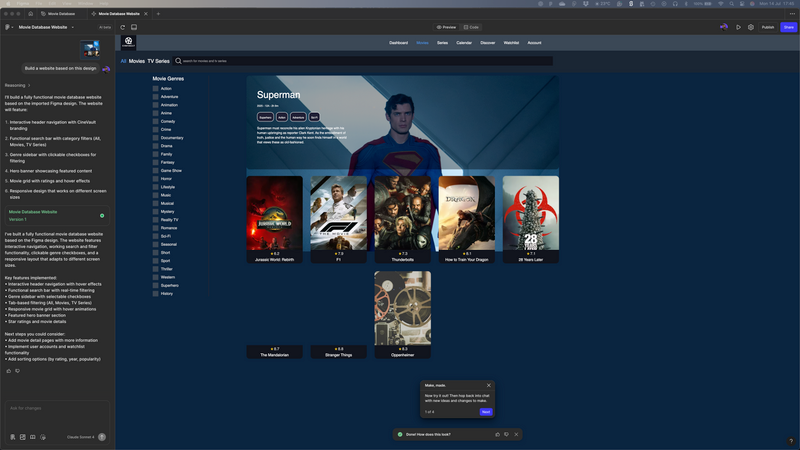
Task: Click fourth icon in chat input toolbar
Action: pyautogui.click(x=43, y=437)
